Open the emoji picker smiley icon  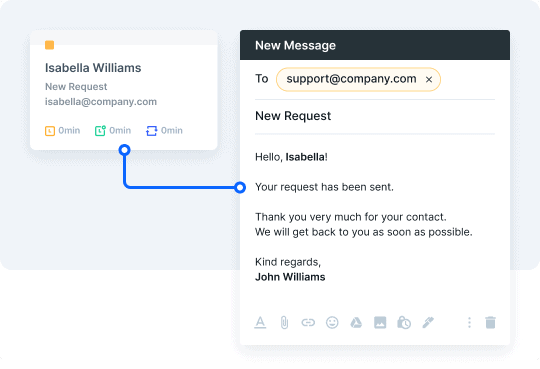[332, 322]
